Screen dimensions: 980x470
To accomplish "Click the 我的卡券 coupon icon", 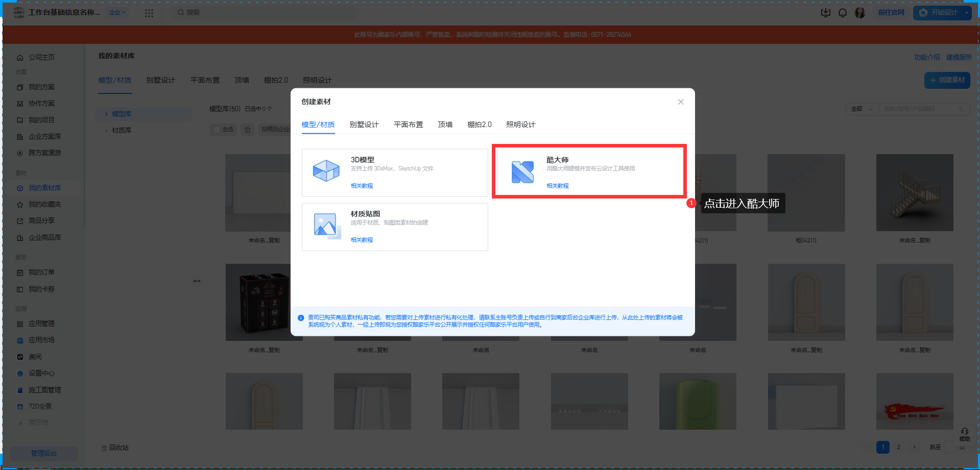I will [20, 289].
